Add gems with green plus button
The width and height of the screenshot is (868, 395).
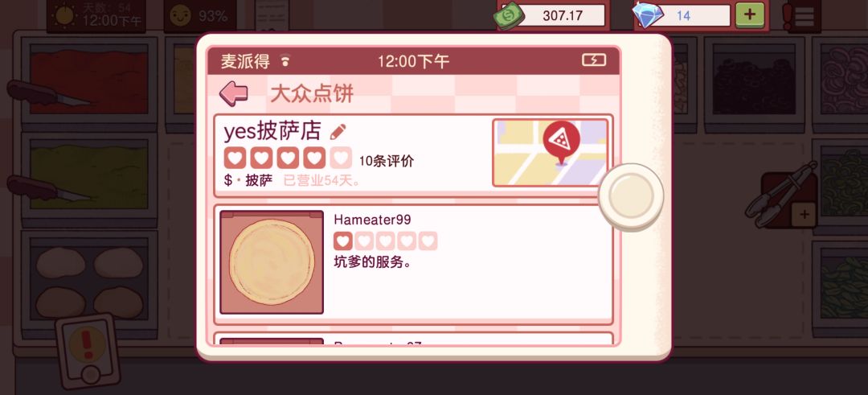(x=750, y=15)
